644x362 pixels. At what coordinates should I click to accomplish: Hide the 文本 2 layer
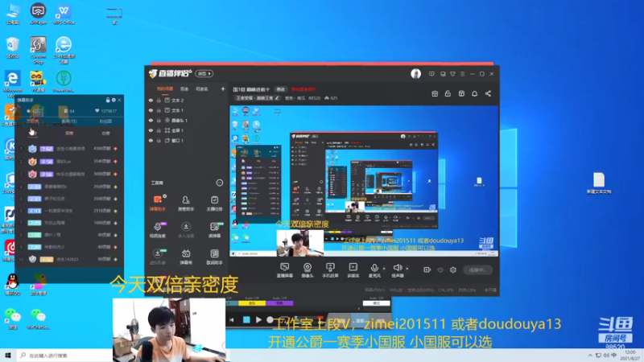click(151, 100)
